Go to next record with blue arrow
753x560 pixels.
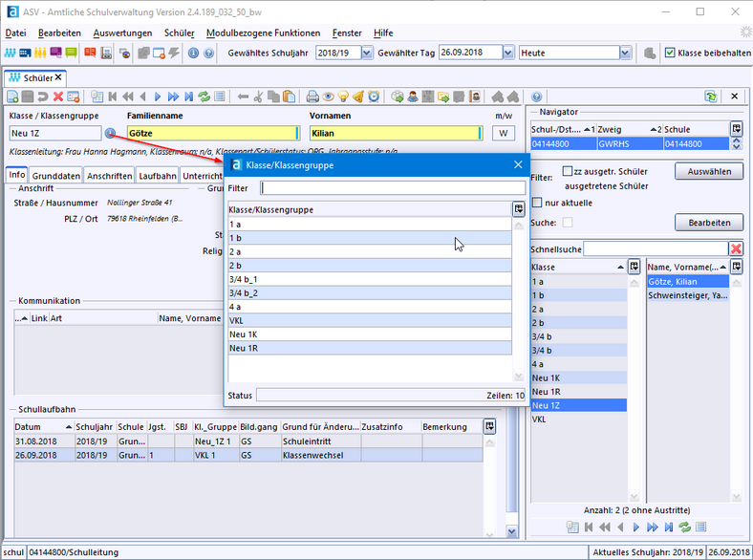[158, 97]
